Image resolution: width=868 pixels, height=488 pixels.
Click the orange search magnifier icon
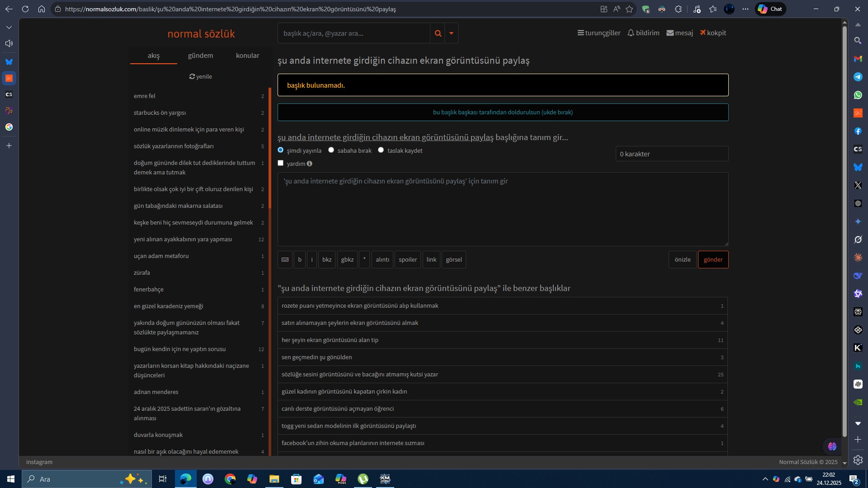click(x=438, y=33)
